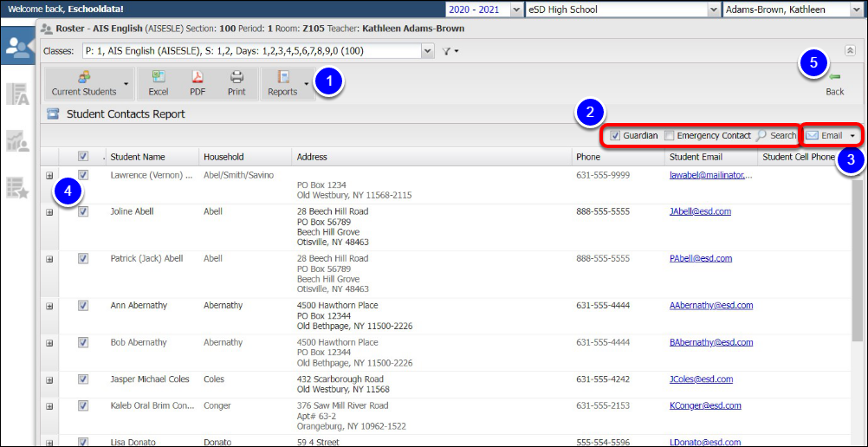Expand Jasper Michael Coles row details
The height and width of the screenshot is (447, 868).
pos(49,379)
